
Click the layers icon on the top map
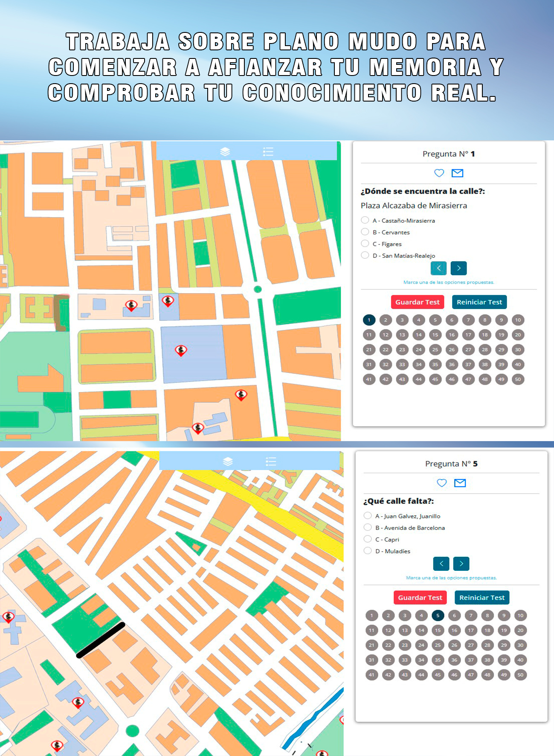pos(225,151)
